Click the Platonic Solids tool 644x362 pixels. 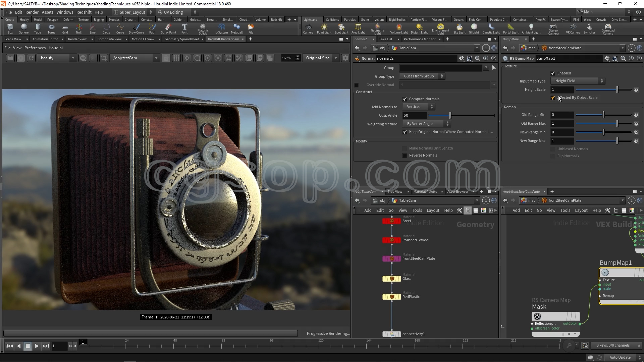tap(203, 28)
